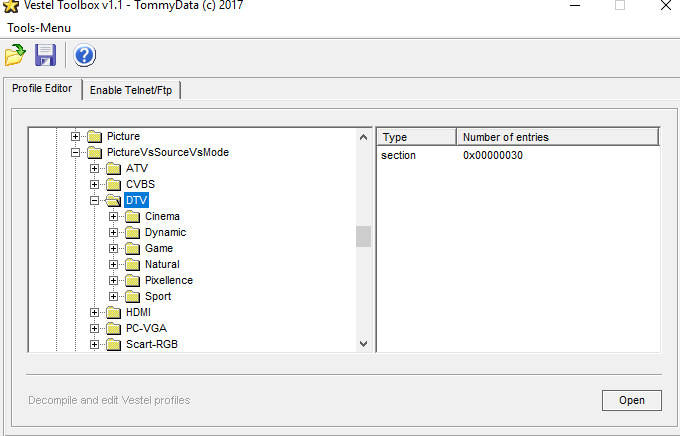
Task: Select the CVBS folder label
Action: click(x=141, y=184)
